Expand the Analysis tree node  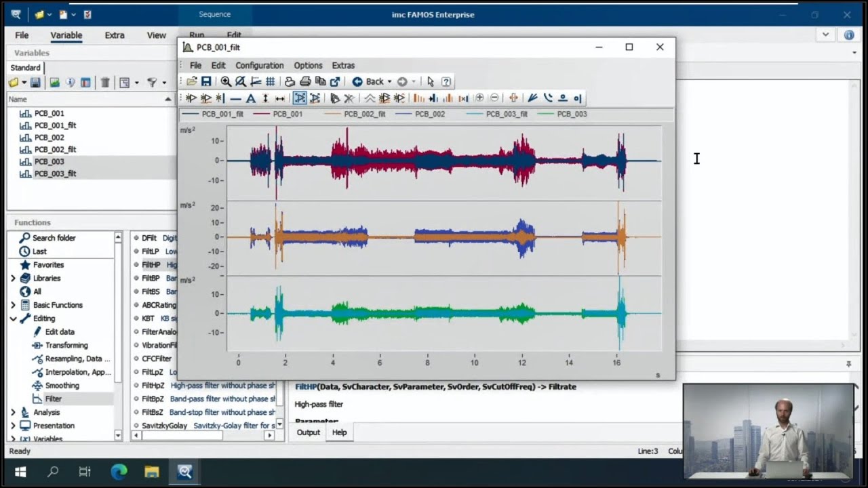[x=13, y=412]
